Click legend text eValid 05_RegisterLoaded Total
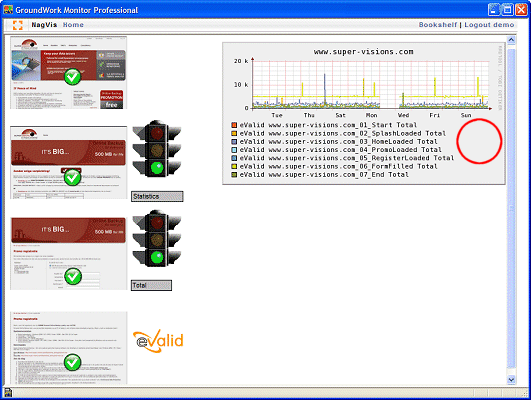This screenshot has height=400, width=531. click(x=347, y=158)
